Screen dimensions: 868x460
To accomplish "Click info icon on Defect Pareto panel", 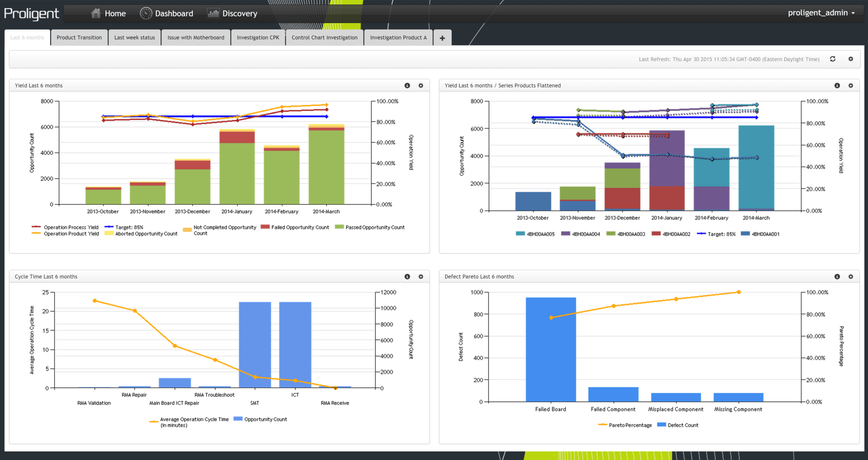I will coord(837,277).
